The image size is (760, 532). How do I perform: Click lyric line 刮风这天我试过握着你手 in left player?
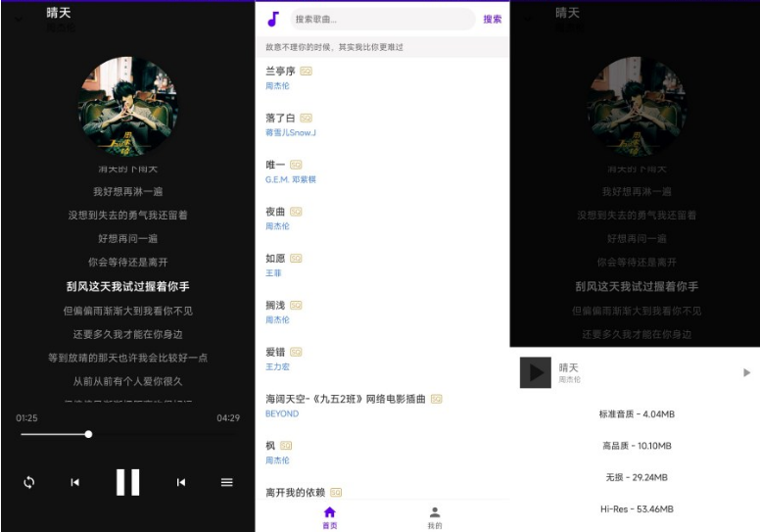point(128,287)
